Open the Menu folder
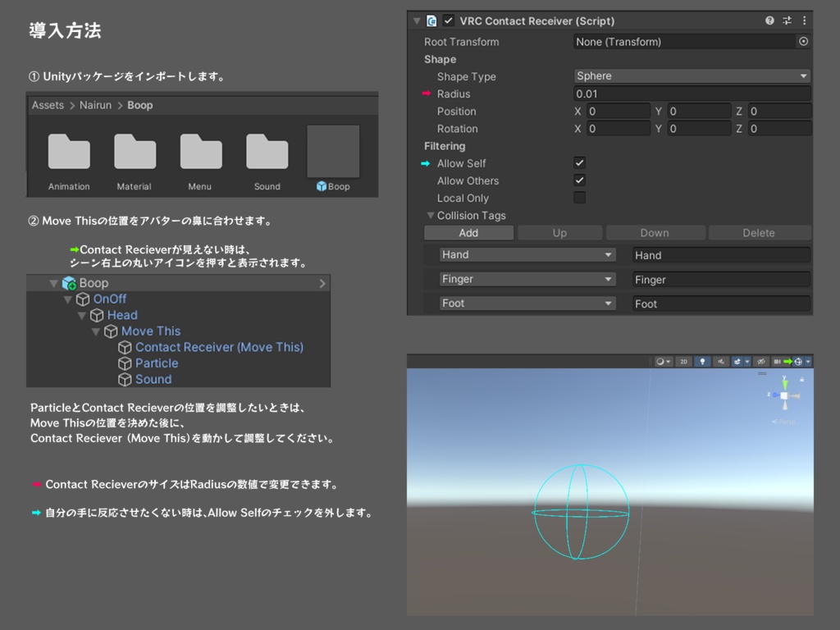This screenshot has width=840, height=630. coord(200,152)
